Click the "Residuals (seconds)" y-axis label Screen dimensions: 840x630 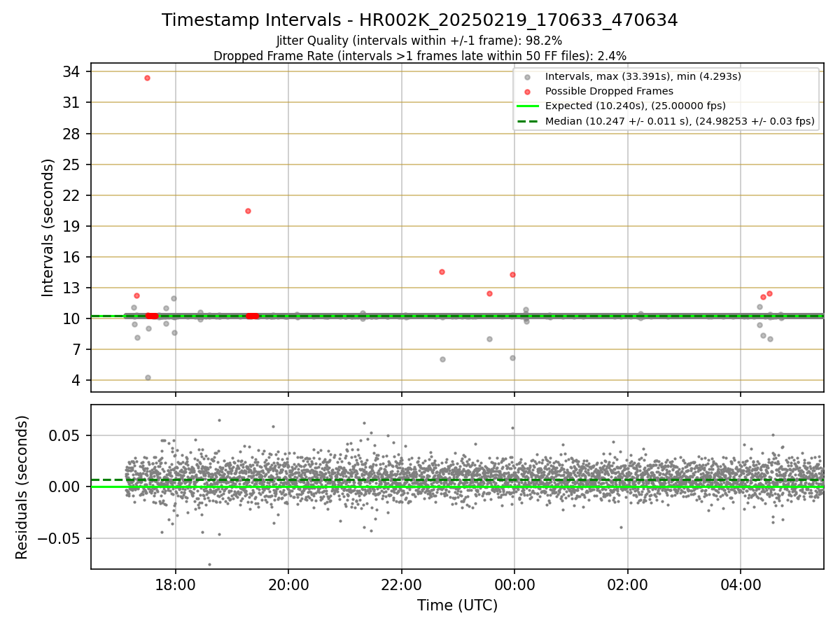coord(22,487)
